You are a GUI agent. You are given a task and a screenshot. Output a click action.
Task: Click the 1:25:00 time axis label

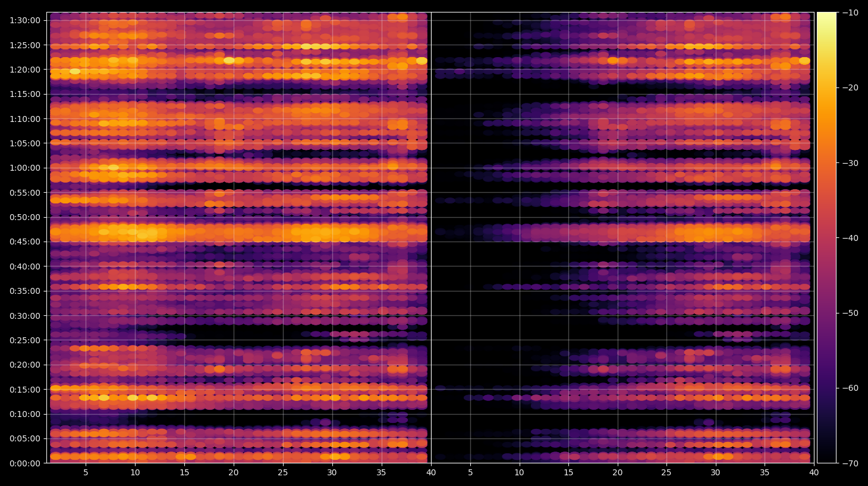pyautogui.click(x=25, y=45)
